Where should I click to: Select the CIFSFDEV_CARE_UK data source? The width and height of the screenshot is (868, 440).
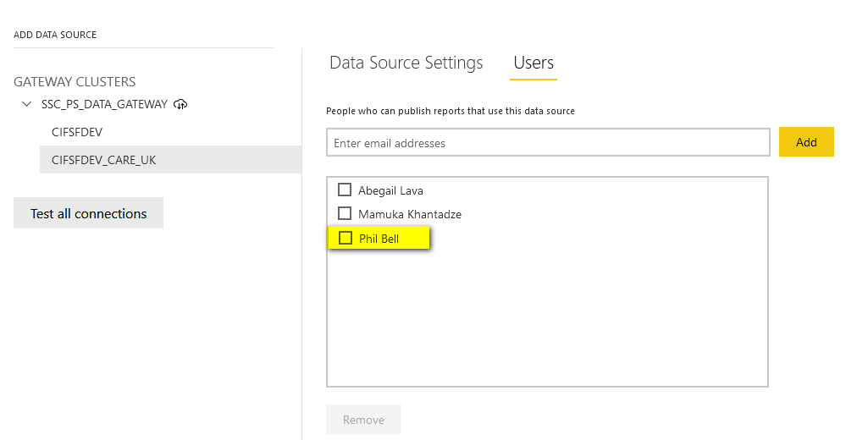(x=170, y=160)
